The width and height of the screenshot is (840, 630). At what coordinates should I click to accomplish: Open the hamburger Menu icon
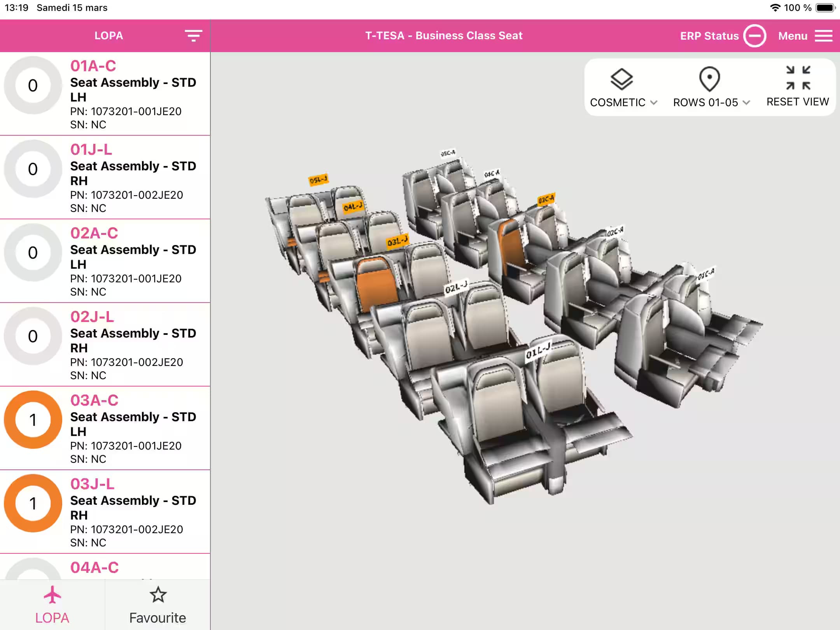pos(824,36)
